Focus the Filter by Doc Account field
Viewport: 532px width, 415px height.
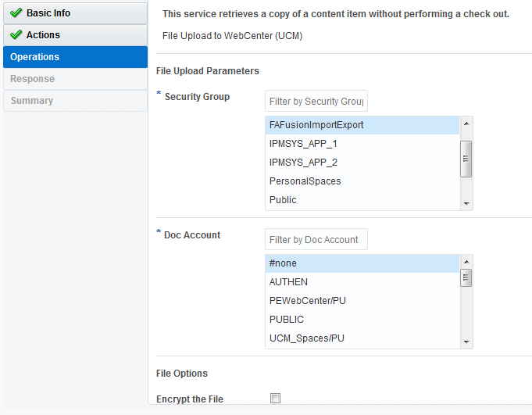point(316,240)
